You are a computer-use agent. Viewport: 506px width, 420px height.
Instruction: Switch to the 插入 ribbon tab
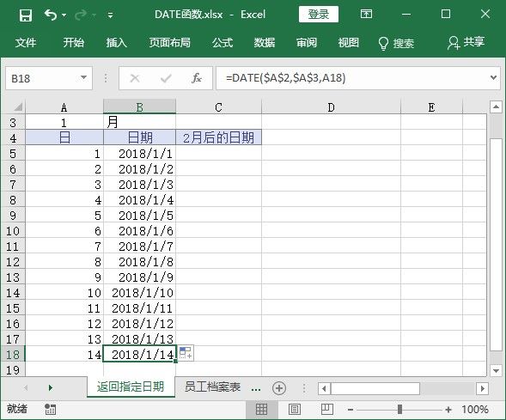coord(117,43)
